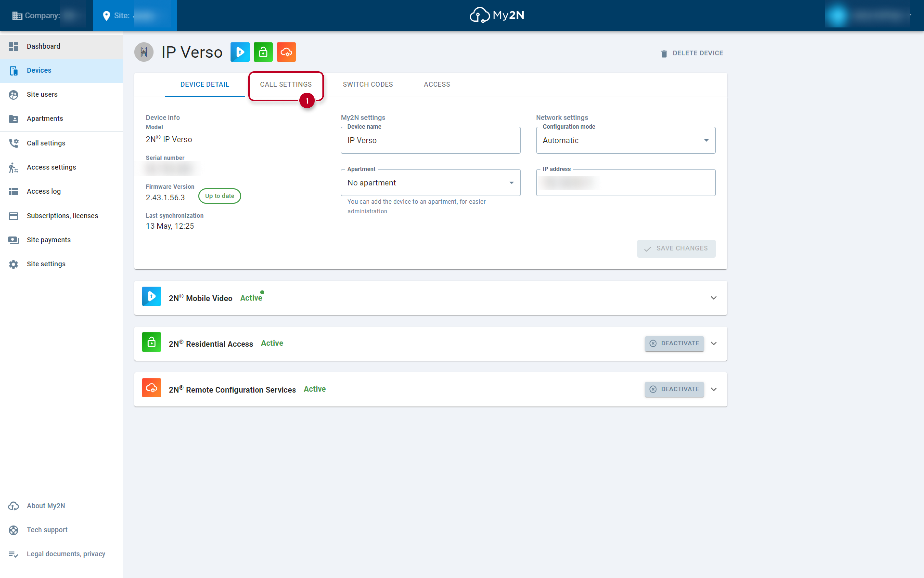Click the 13 May, 12:25 synchronization value
924x578 pixels.
click(170, 226)
